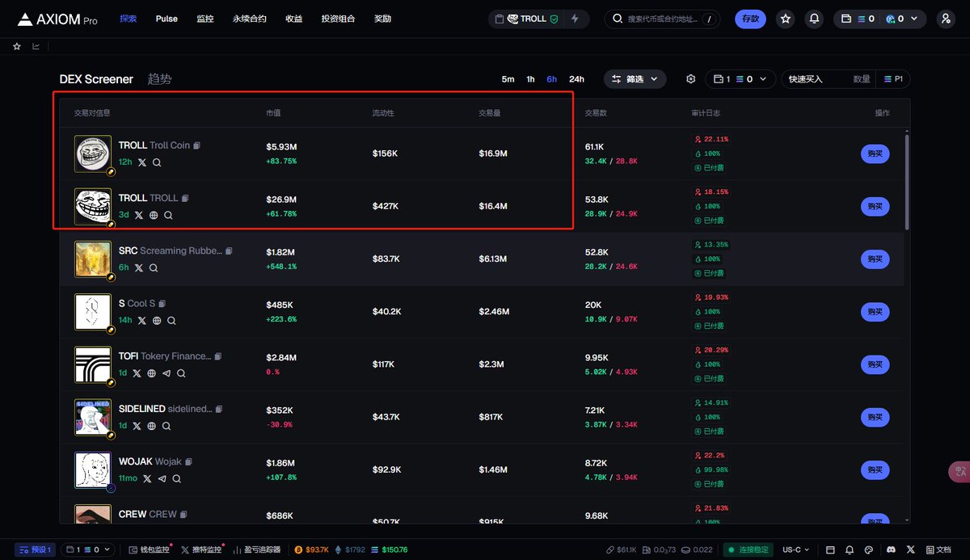Click the lightning bolt quick-buy icon

(x=575, y=19)
